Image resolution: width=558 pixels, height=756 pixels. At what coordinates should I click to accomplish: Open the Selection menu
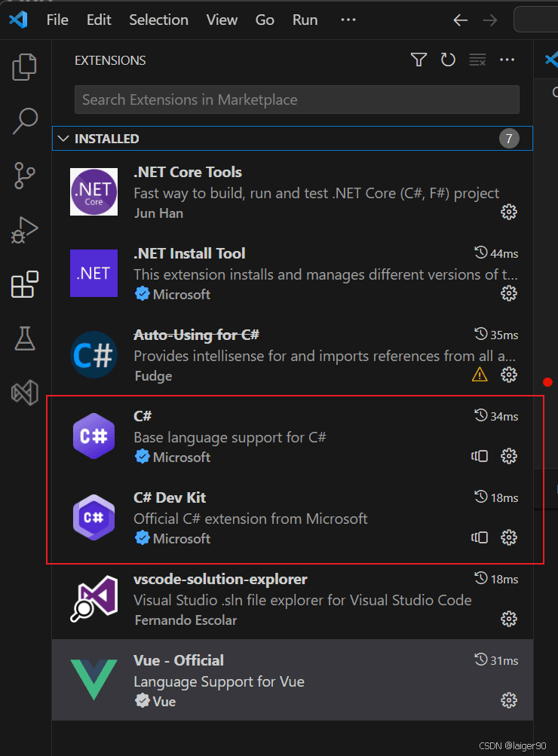[158, 20]
